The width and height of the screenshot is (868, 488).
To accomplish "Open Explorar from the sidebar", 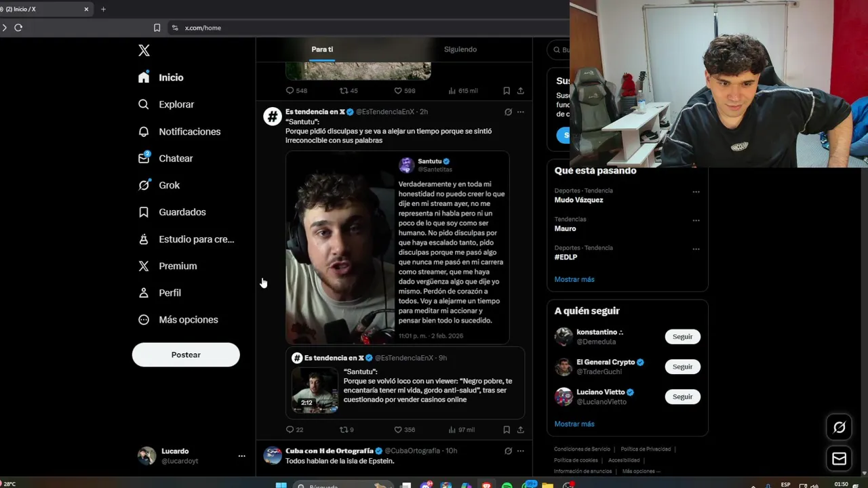I will pos(166,104).
